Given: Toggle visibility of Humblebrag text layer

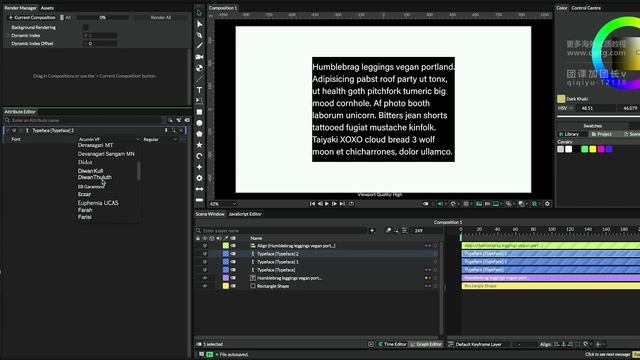Looking at the screenshot, I should coord(205,278).
